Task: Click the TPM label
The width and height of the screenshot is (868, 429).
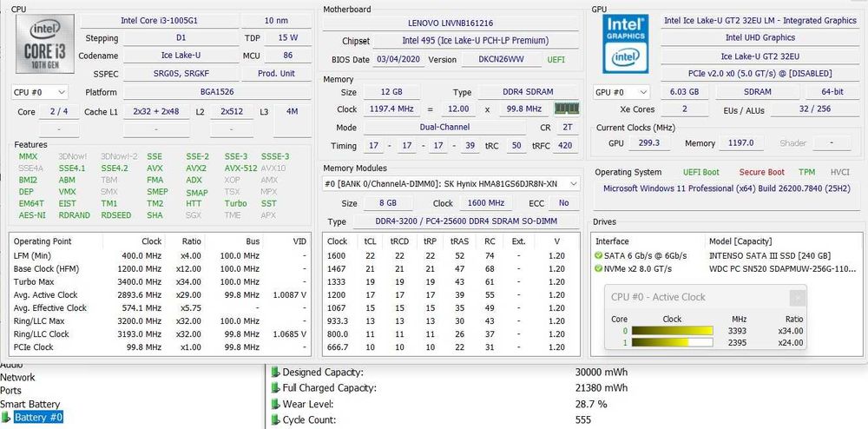Action: (x=806, y=172)
